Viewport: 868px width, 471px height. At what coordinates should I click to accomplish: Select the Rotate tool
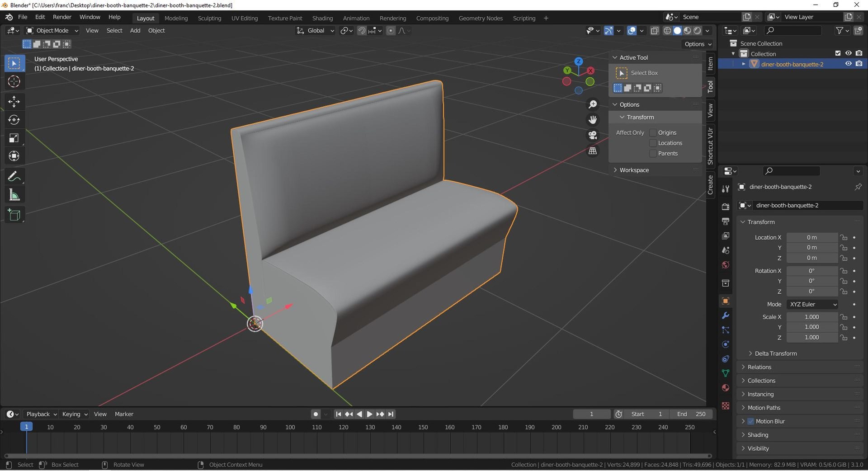tap(14, 120)
